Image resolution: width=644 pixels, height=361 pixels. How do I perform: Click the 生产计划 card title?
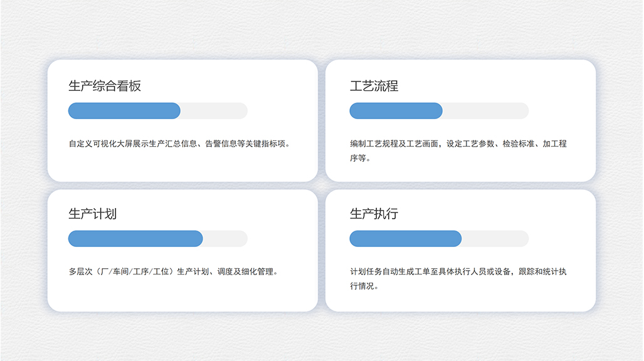[x=92, y=214]
